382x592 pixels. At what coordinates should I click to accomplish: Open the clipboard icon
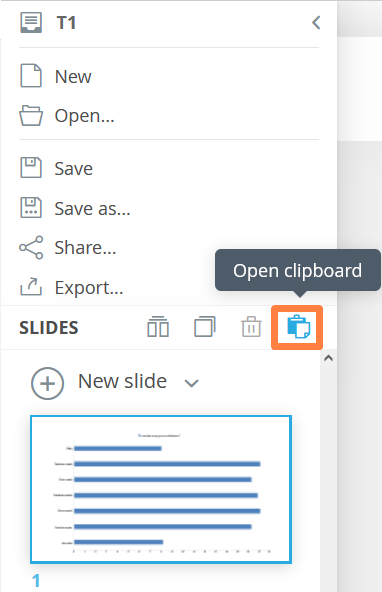(298, 327)
